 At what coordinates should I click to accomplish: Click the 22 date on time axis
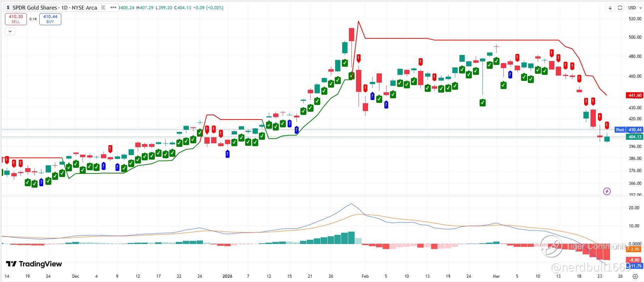click(179, 276)
